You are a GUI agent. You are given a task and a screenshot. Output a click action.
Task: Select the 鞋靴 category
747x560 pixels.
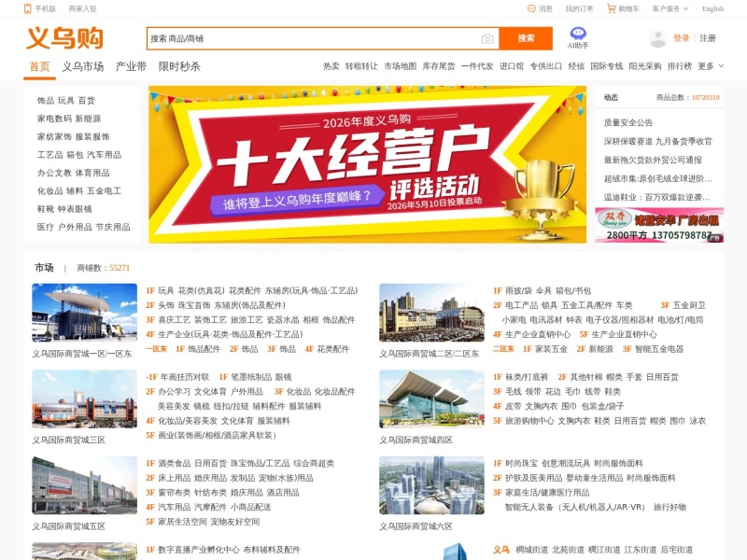click(x=45, y=209)
